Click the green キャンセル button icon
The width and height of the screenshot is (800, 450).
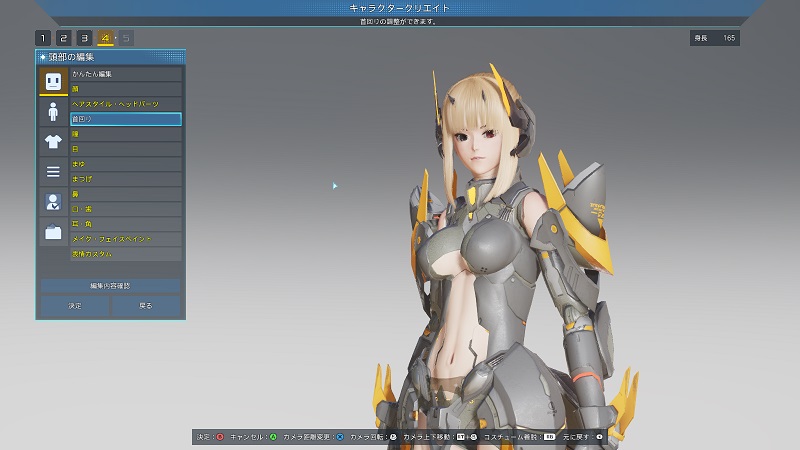tap(273, 438)
